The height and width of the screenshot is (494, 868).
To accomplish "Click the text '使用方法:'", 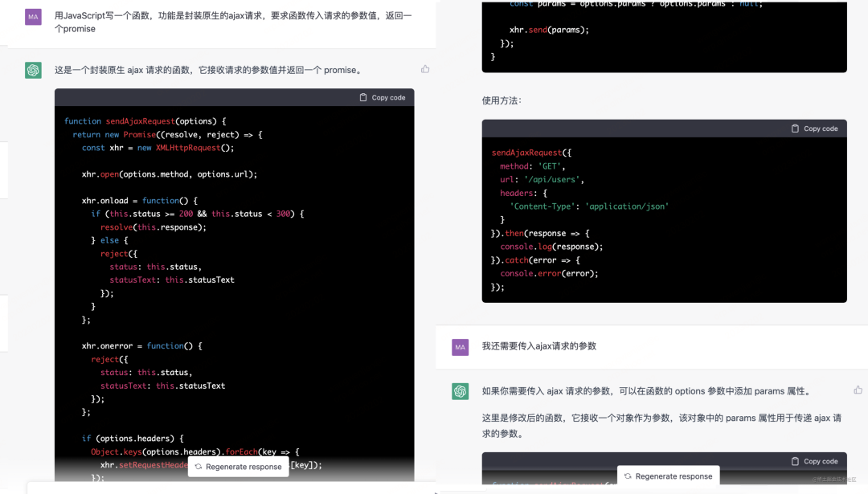I will click(502, 100).
